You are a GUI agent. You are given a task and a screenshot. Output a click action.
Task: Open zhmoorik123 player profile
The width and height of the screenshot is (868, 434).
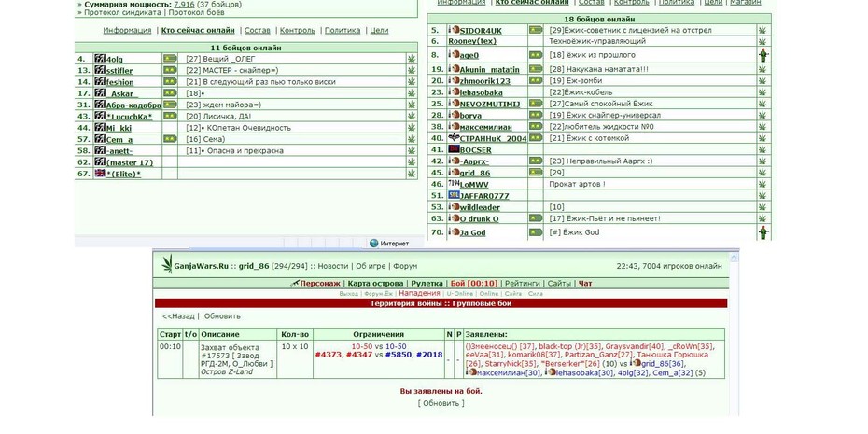485,81
